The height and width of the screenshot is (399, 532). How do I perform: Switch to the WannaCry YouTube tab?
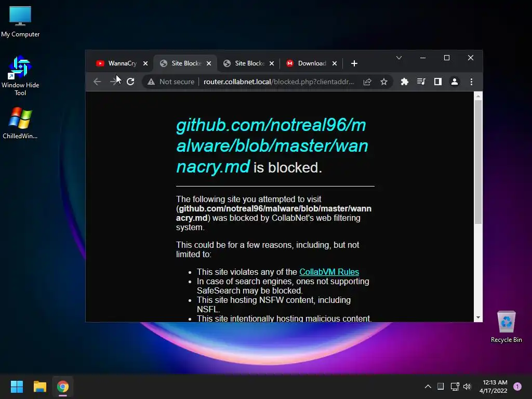pos(117,63)
